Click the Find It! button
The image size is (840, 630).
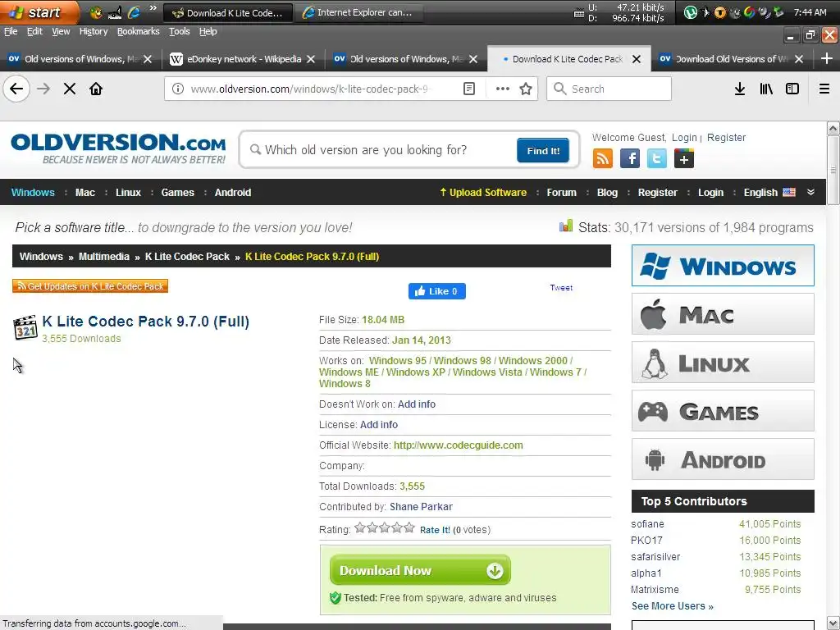543,151
